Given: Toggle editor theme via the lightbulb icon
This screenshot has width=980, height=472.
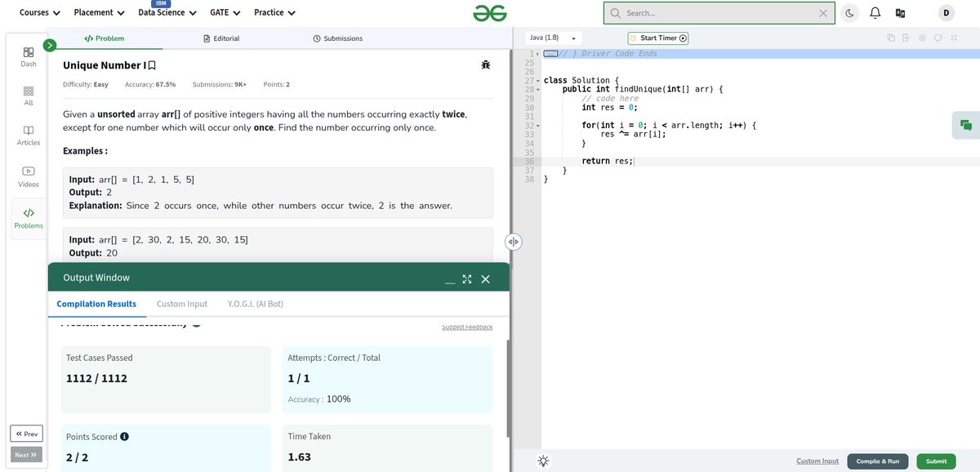Looking at the screenshot, I should [x=543, y=461].
